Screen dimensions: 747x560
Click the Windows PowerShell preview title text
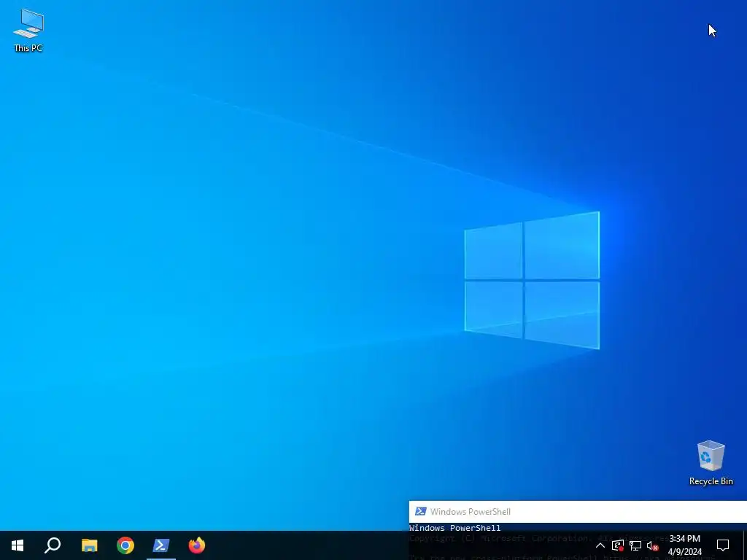(471, 511)
